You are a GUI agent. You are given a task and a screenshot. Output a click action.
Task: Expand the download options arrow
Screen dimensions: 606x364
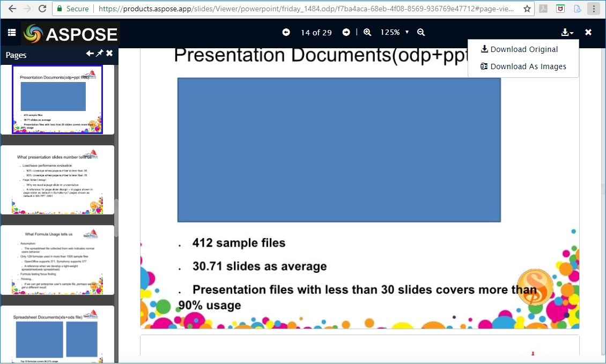coord(572,34)
